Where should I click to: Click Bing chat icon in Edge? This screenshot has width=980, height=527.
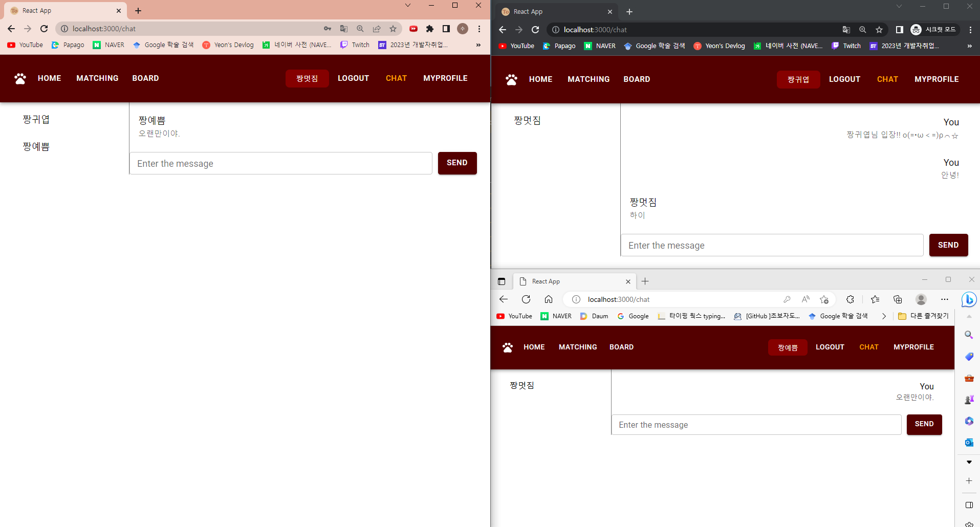tap(969, 299)
